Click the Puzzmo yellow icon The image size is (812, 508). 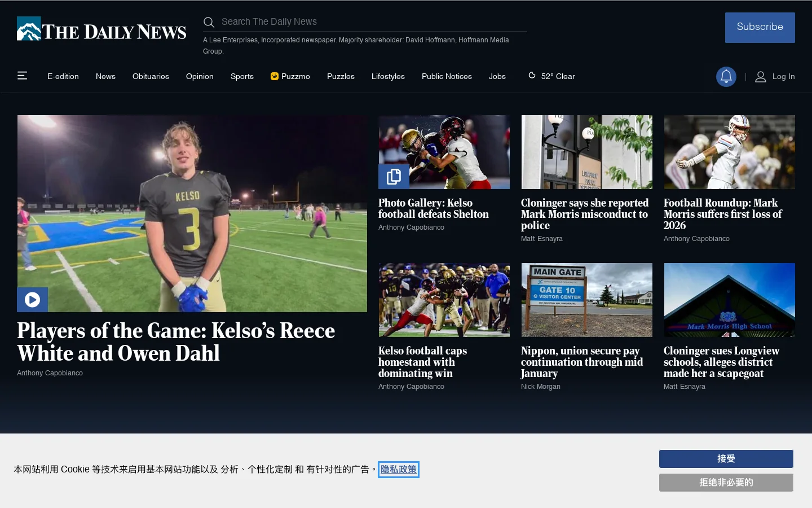coord(275,76)
